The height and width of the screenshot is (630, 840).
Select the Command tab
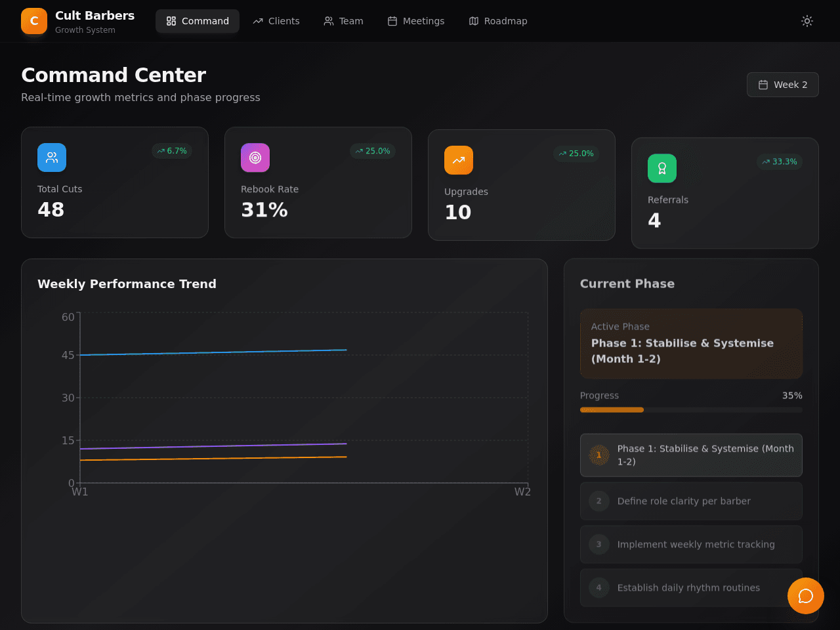pos(198,21)
